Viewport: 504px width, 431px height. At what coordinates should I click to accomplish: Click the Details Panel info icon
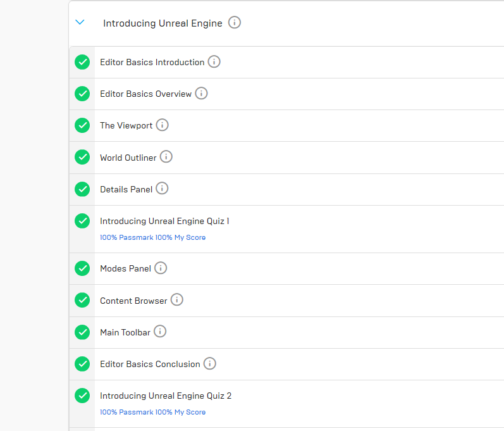(162, 188)
